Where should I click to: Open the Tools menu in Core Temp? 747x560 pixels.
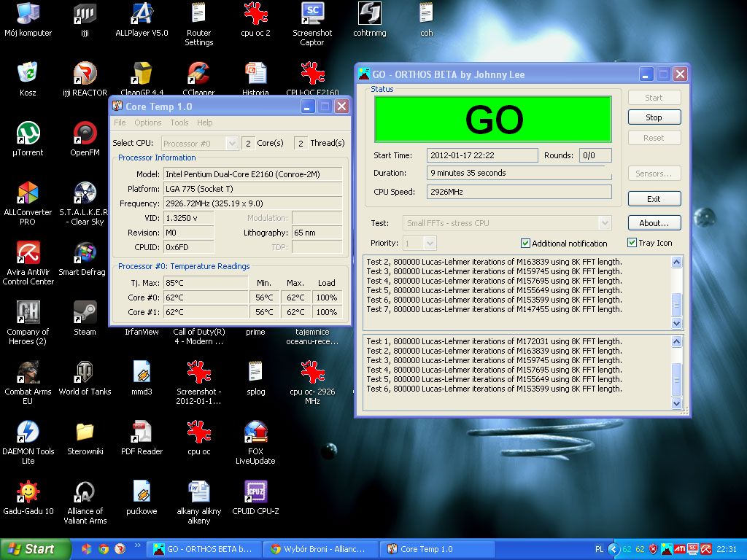(x=179, y=122)
